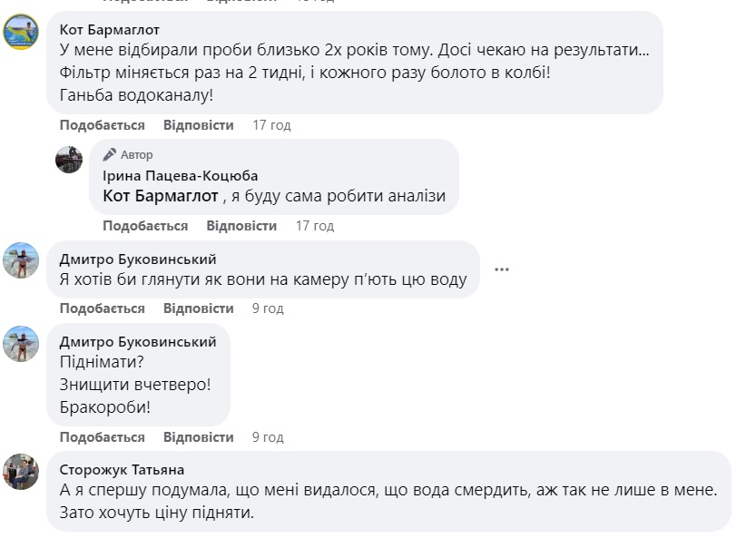
Task: Click the pencil Автор badge icon
Action: point(110,155)
